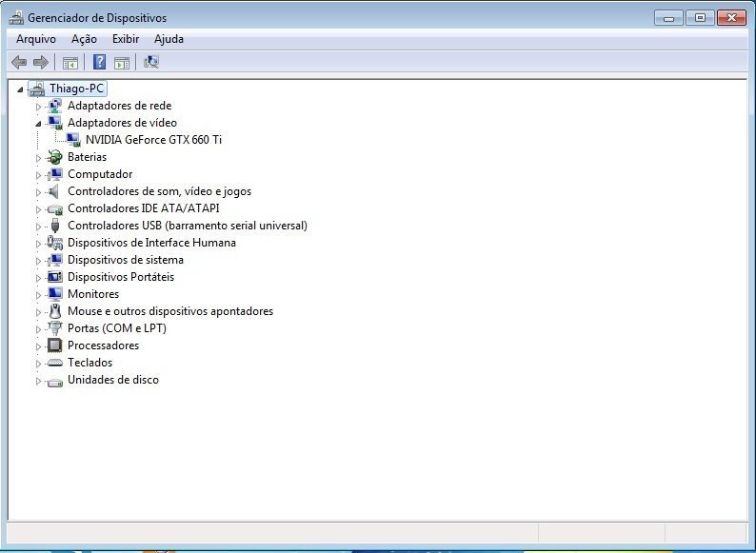
Task: Select the Baterias label
Action: [87, 157]
